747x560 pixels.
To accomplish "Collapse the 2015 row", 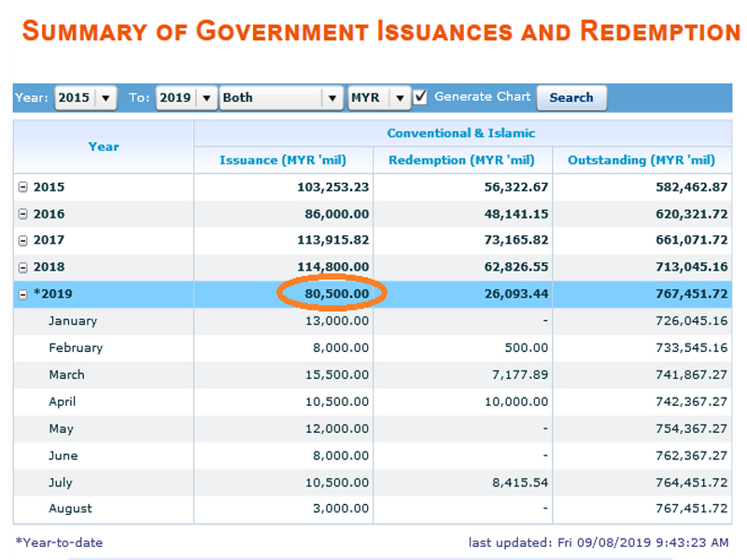I will (x=23, y=188).
